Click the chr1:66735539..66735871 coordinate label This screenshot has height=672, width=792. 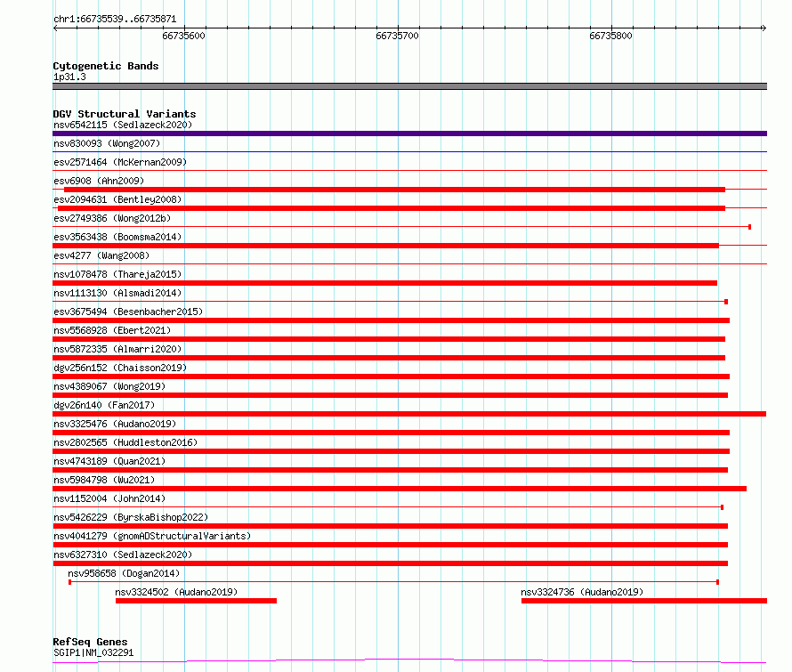115,20
